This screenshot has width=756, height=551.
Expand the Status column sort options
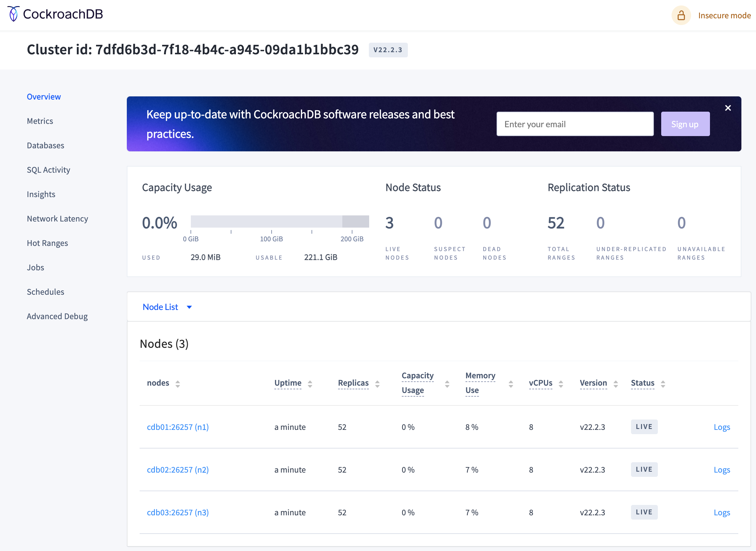663,382
